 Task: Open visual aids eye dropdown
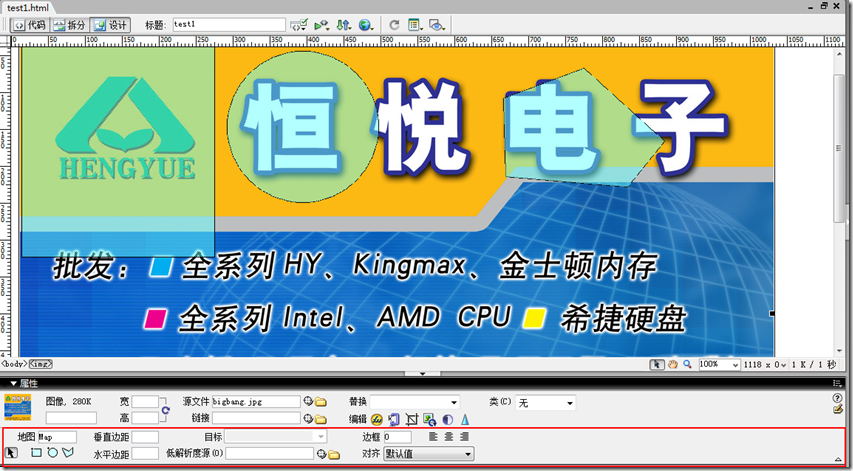click(437, 25)
